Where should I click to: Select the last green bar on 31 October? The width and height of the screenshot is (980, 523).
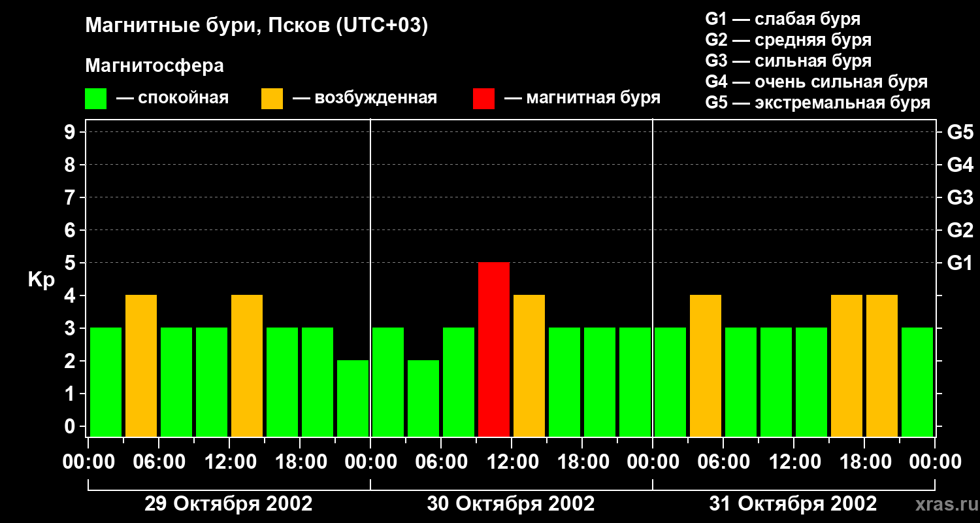(917, 382)
